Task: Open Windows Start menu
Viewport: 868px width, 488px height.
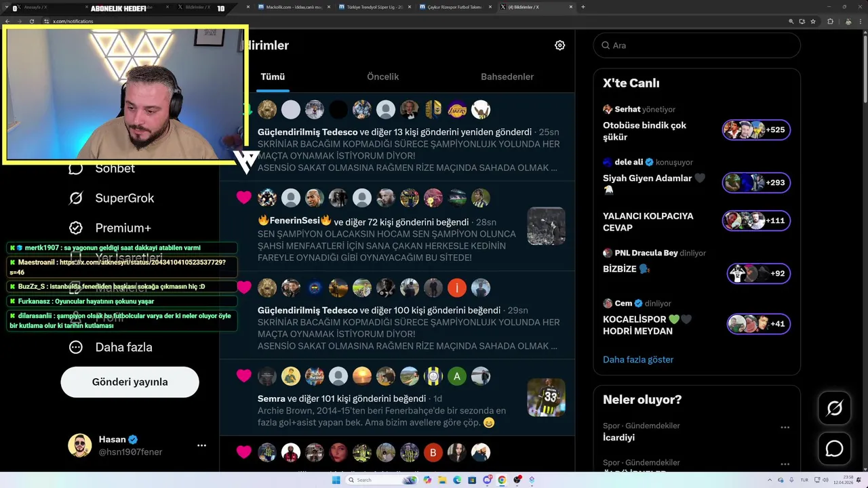Action: [336, 480]
